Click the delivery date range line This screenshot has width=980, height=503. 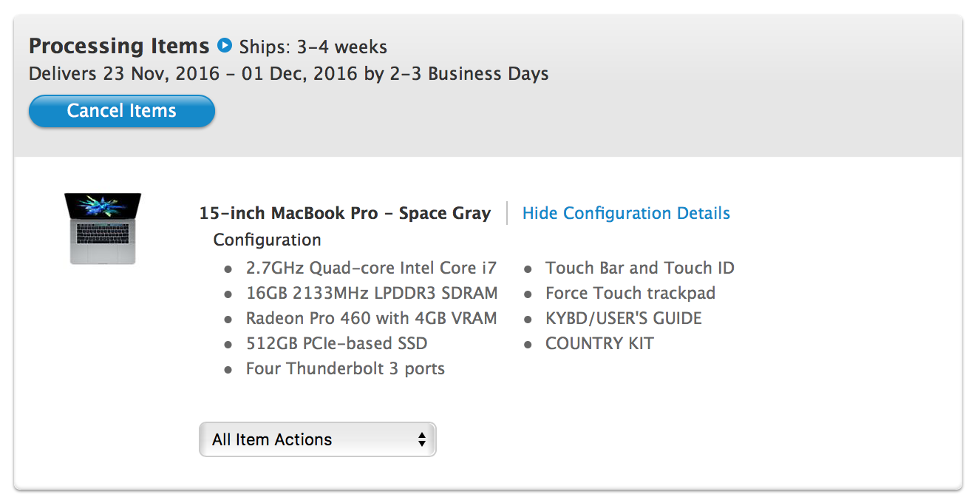288,74
